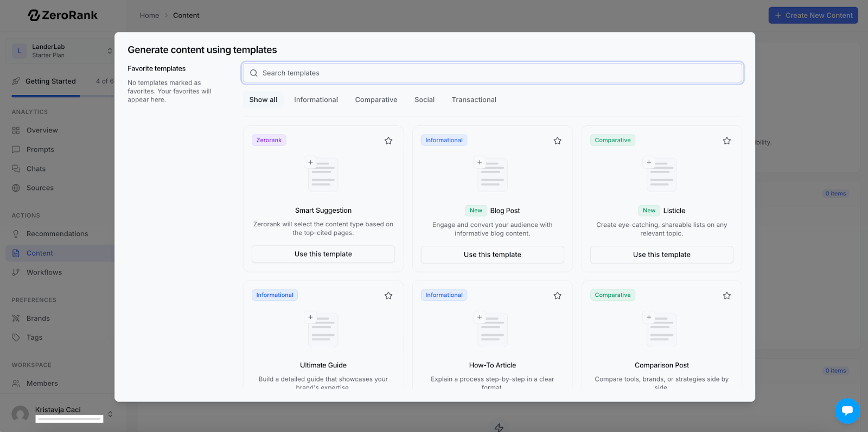
Task: Click the ZeroRank logo
Action: tap(63, 15)
